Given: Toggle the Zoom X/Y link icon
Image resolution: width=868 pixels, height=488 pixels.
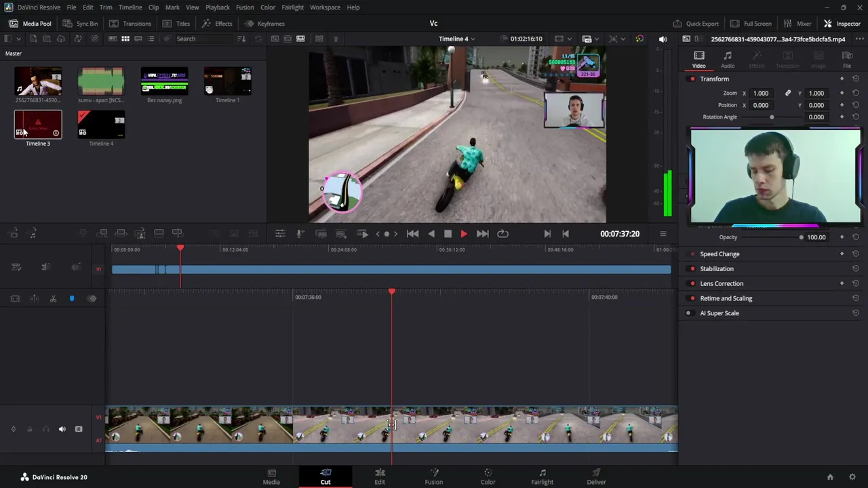Looking at the screenshot, I should tap(788, 94).
